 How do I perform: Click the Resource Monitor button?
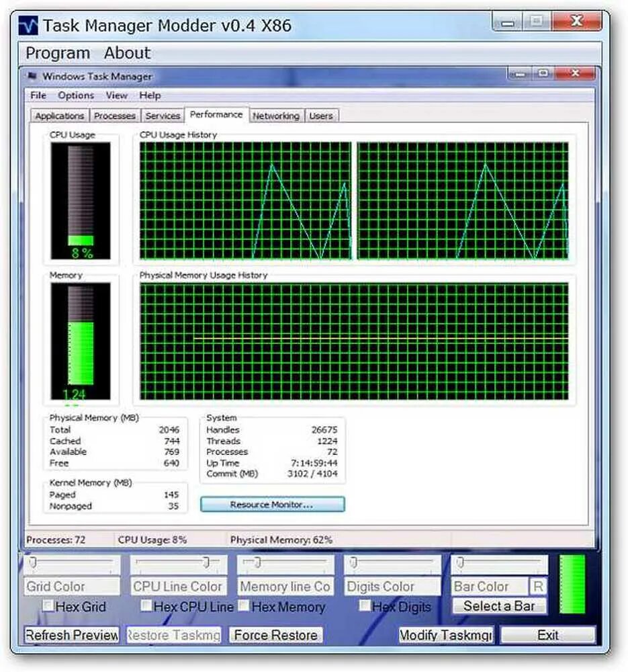click(273, 505)
